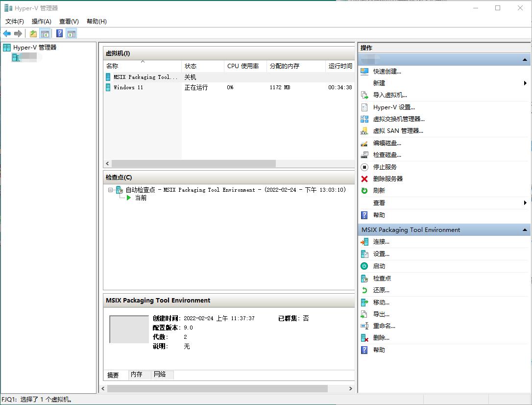Click the Back arrow toolbar icon
The height and width of the screenshot is (405, 532).
[7, 33]
